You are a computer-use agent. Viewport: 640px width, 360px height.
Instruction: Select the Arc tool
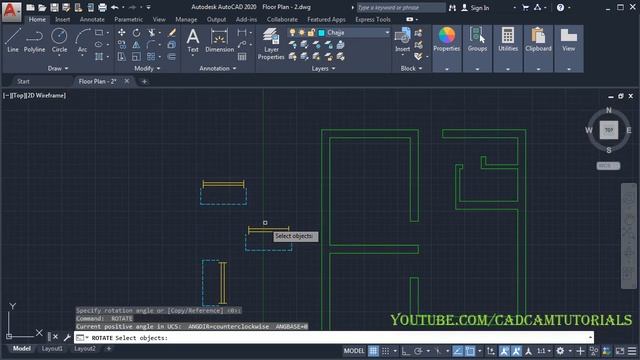(82, 40)
